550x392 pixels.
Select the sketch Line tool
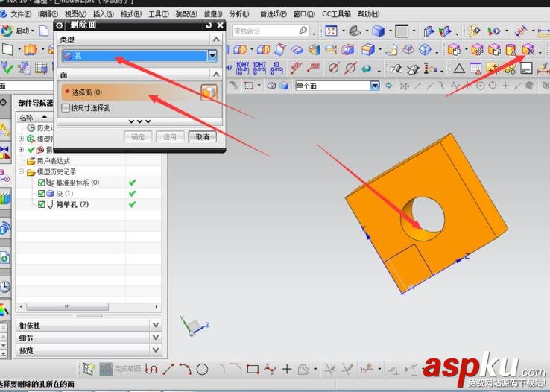click(x=168, y=369)
